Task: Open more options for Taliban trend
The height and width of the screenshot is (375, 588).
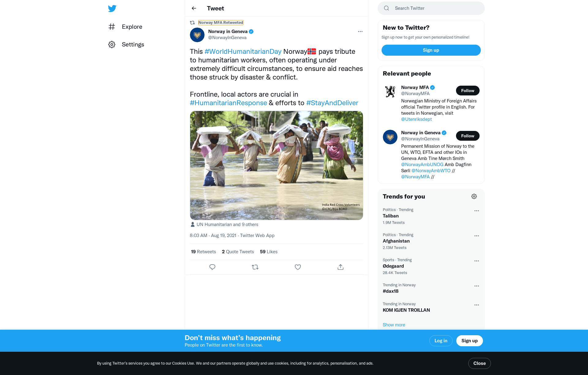Action: 477,211
